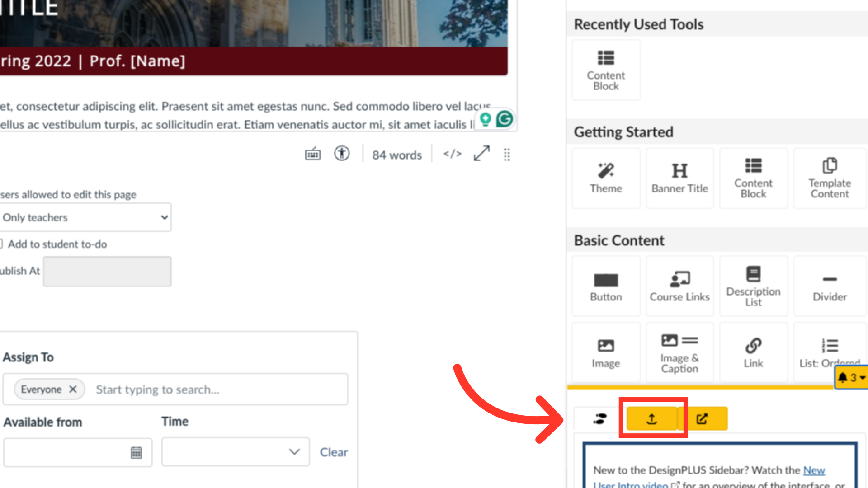Toggle fullscreen editor mode

[x=481, y=153]
